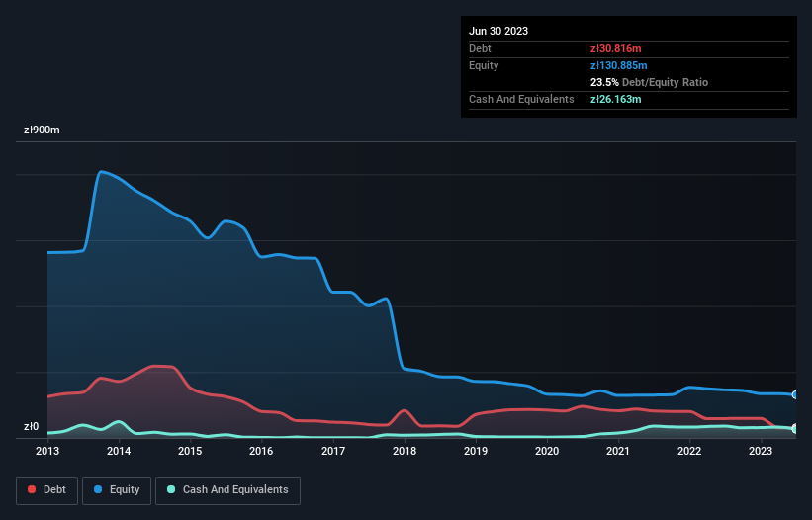
Task: Click the zł26.163m cash value
Action: point(616,99)
